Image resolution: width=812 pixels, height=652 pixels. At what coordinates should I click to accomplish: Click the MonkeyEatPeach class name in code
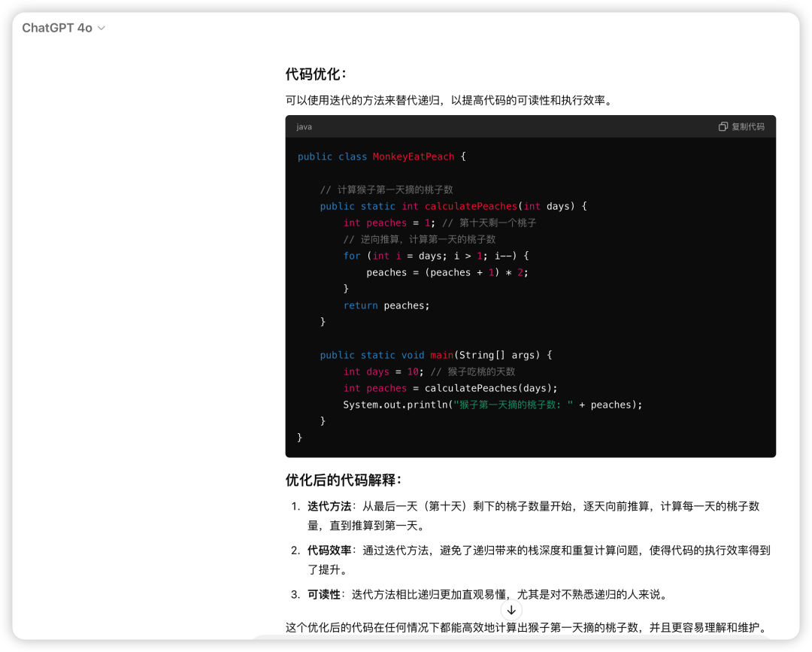click(414, 156)
